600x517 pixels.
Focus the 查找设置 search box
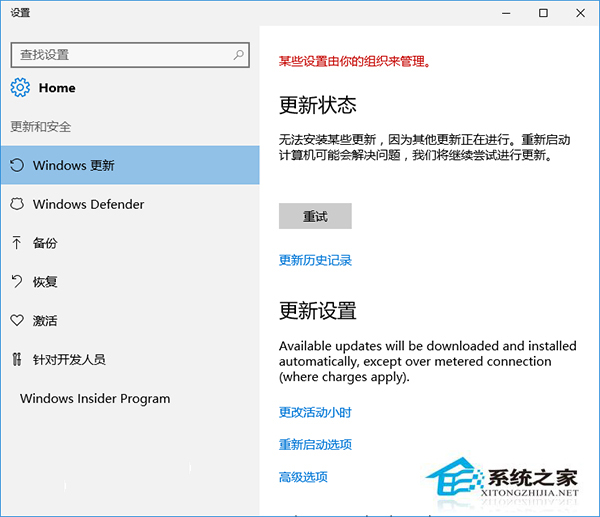[130, 55]
